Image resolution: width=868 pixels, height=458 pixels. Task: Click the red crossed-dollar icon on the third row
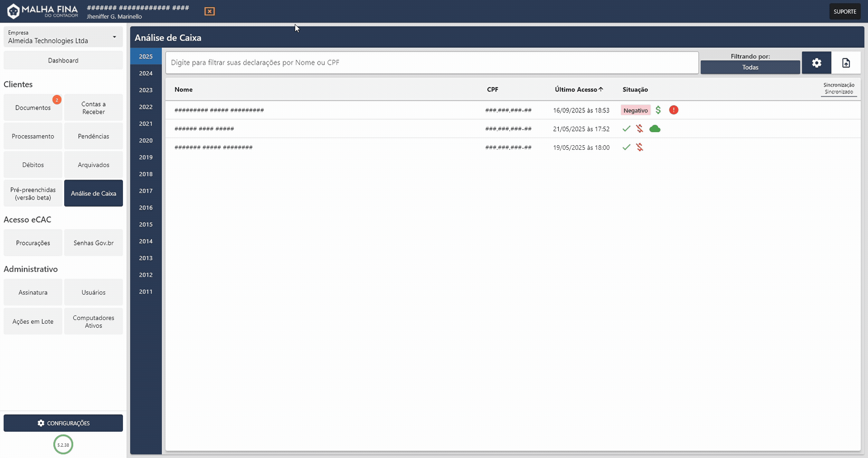coord(640,147)
